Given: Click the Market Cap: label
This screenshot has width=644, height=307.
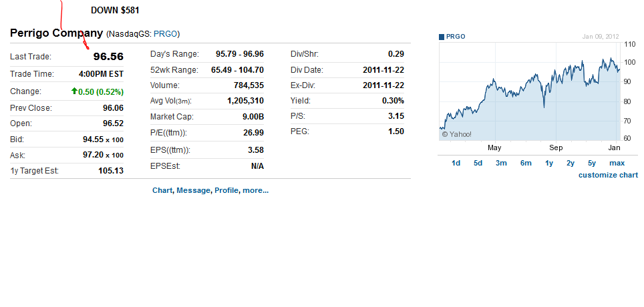Looking at the screenshot, I should point(172,117).
